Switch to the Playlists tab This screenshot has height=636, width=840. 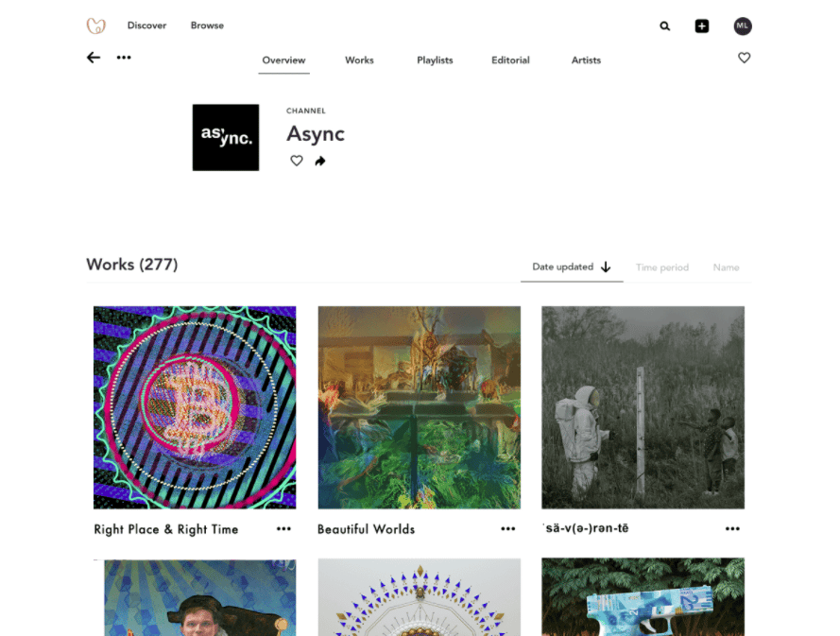pos(435,60)
